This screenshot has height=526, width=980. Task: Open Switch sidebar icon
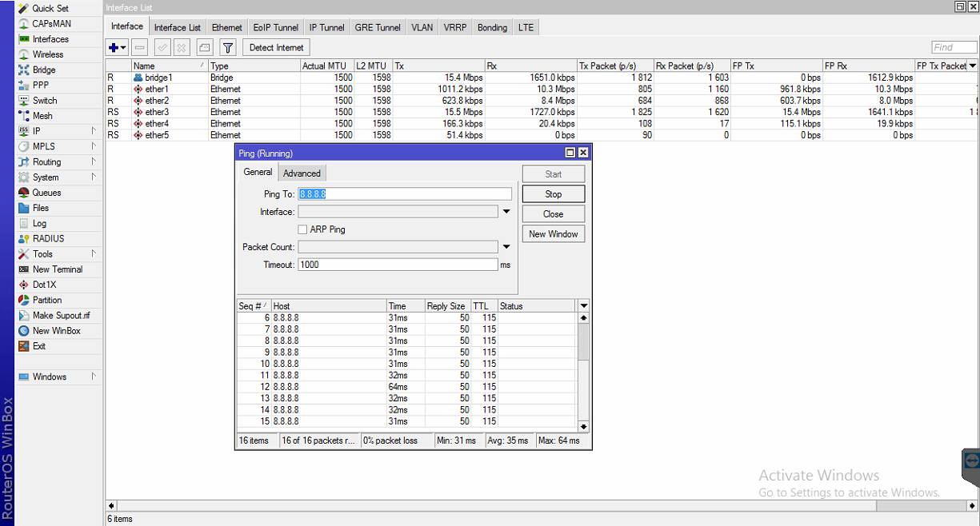point(24,101)
